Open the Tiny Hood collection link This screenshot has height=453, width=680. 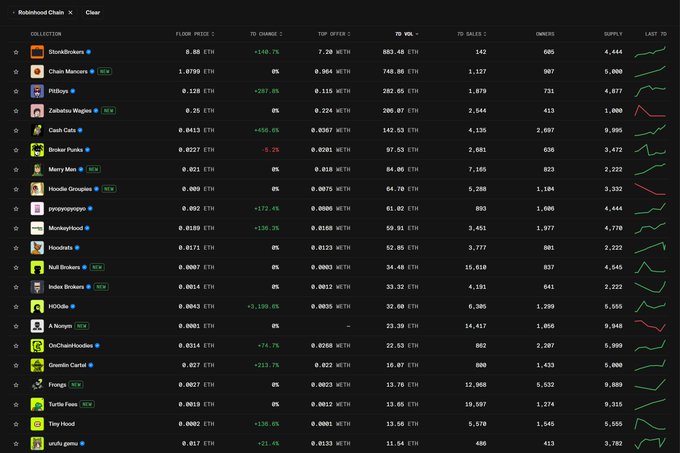coord(62,424)
